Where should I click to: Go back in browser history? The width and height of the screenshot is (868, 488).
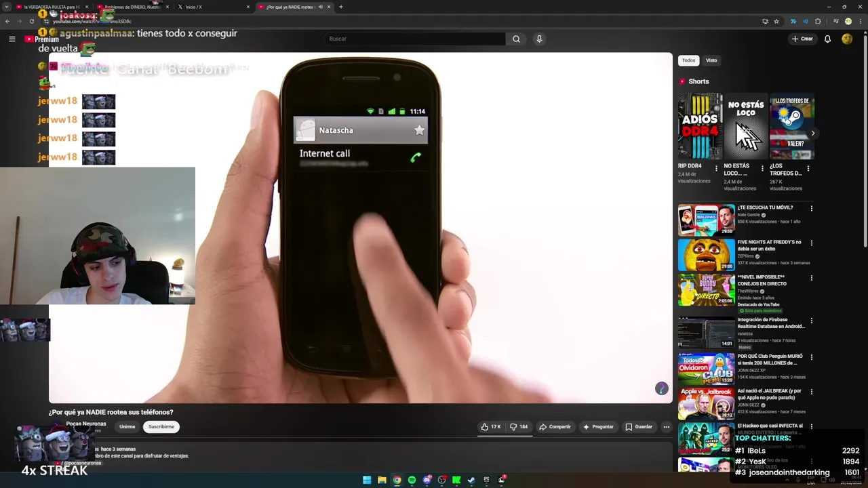point(7,21)
